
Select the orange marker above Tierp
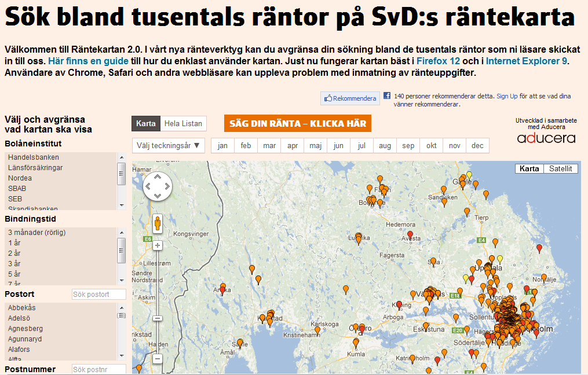coord(467,212)
